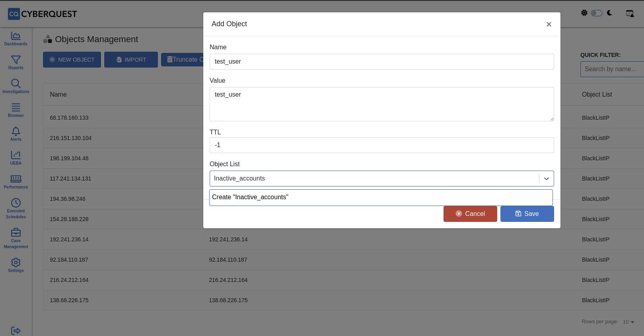Select row name 117.241.134.131

point(70,179)
